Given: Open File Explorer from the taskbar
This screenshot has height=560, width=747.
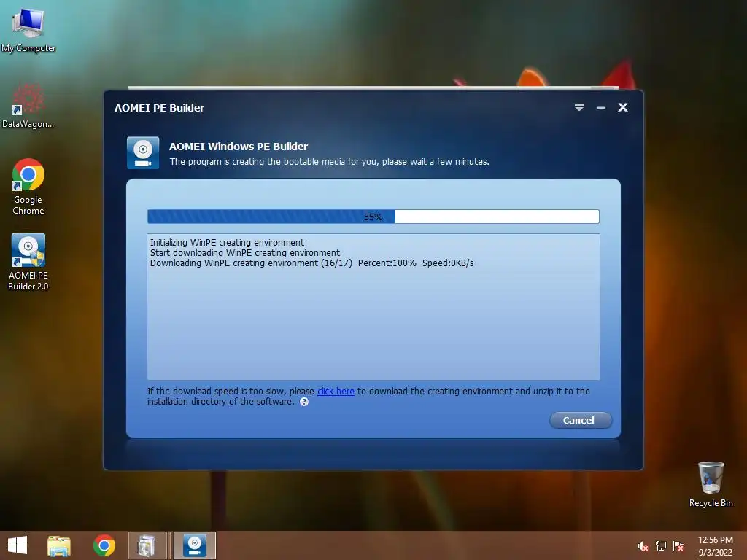Looking at the screenshot, I should pos(59,545).
